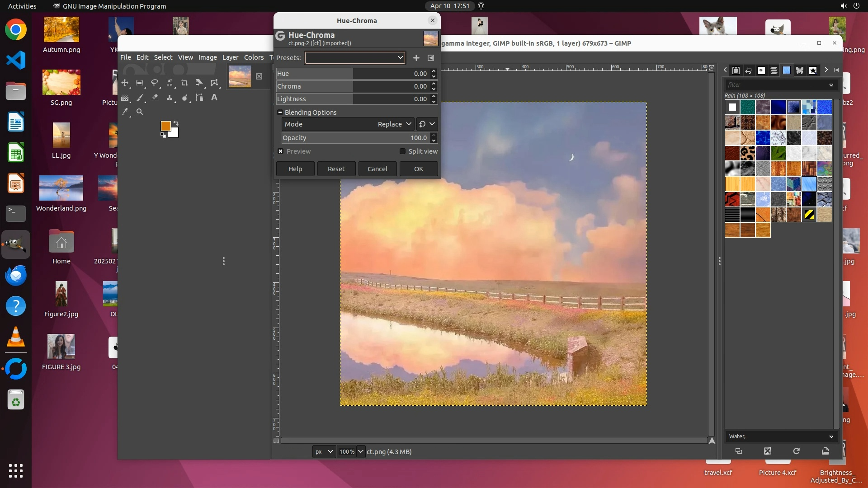This screenshot has width=868, height=488.
Task: Open the Presets dropdown
Action: tap(355, 58)
